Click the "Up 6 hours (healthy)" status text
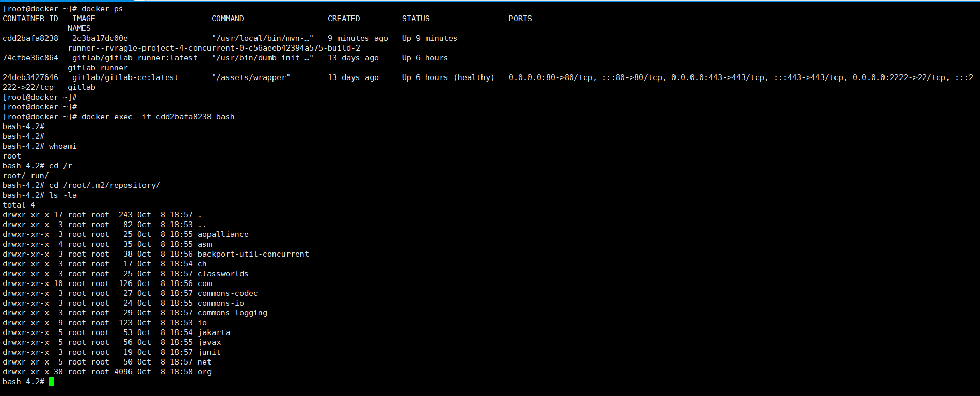Image resolution: width=980 pixels, height=396 pixels. click(x=448, y=77)
